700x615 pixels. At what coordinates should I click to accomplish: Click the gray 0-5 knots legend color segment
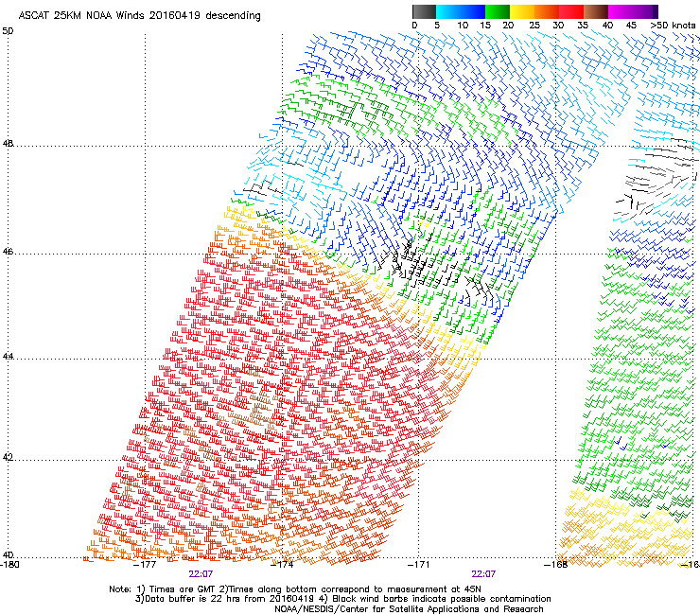(x=424, y=11)
